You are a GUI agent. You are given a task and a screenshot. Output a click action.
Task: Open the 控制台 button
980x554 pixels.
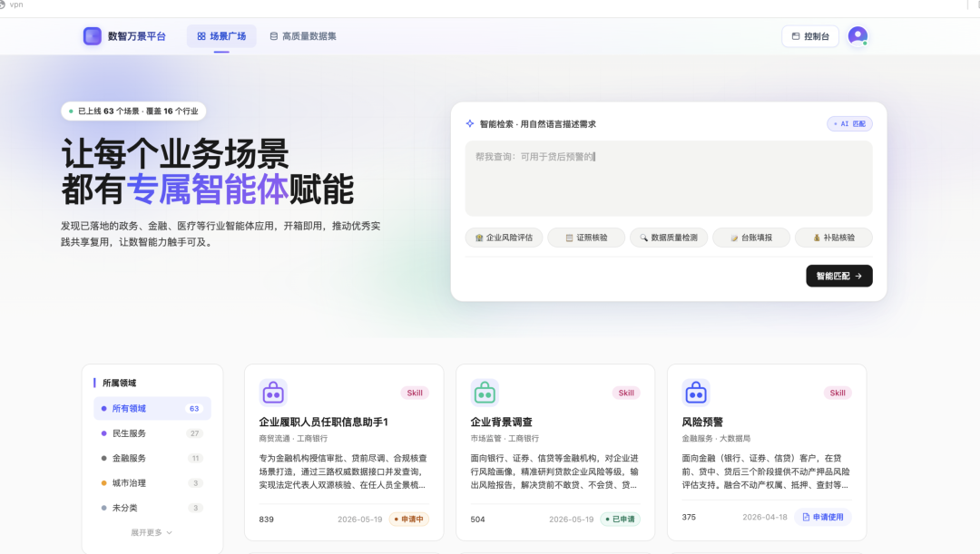(810, 36)
